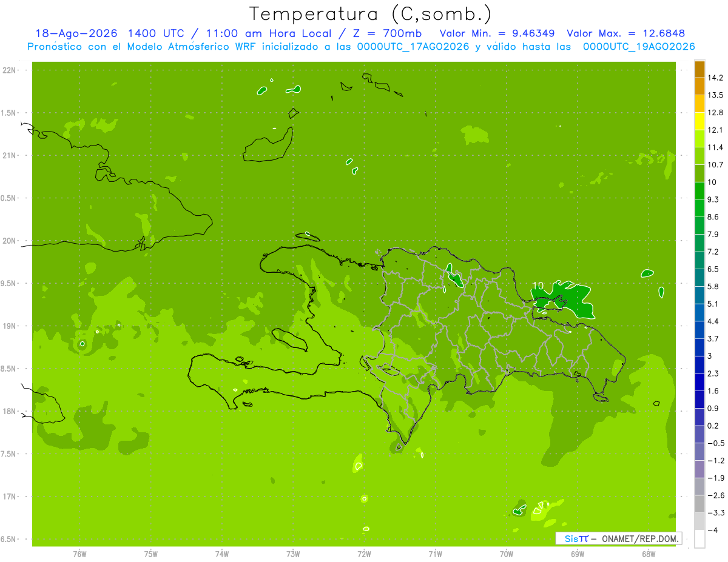The image size is (728, 562).
Task: Click the legend value '6.5'
Action: [713, 269]
